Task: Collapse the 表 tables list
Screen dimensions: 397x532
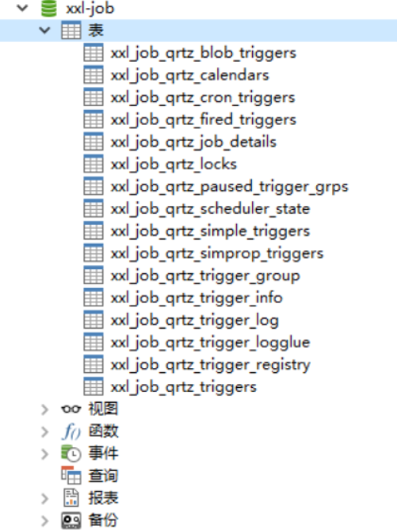Action: point(44,30)
